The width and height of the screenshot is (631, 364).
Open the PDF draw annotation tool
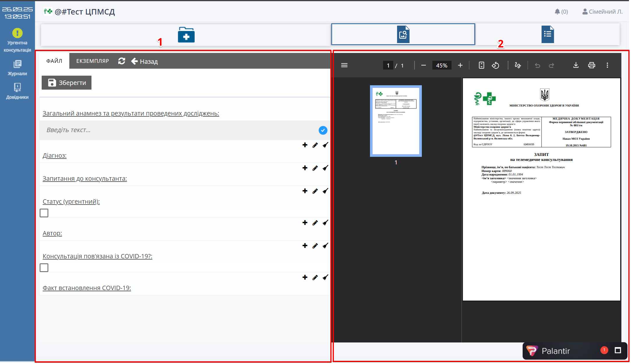click(518, 65)
